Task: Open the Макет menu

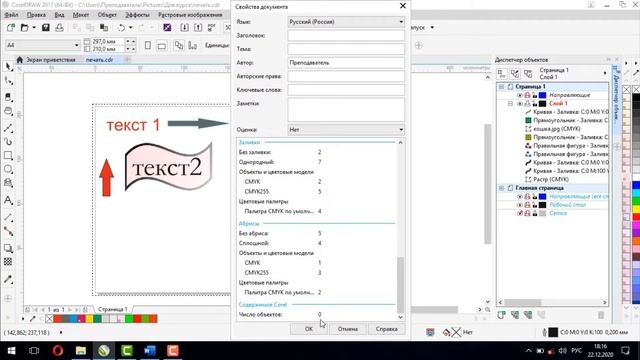Action: click(x=81, y=15)
